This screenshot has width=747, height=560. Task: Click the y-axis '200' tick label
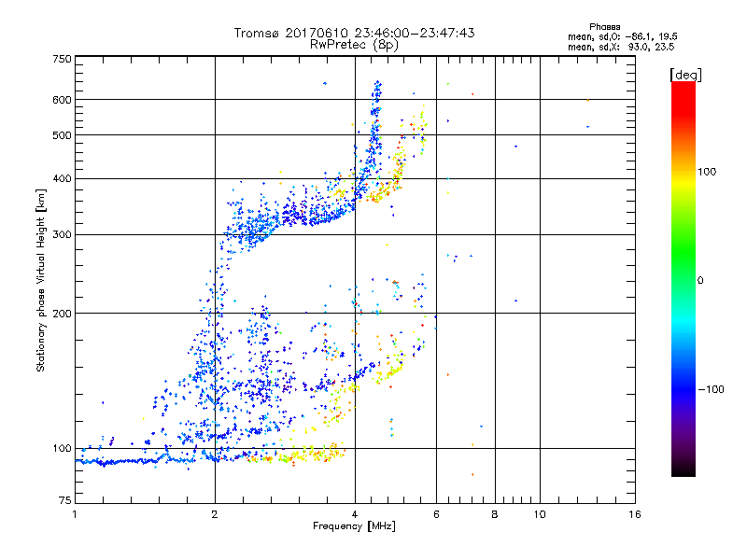(x=62, y=314)
